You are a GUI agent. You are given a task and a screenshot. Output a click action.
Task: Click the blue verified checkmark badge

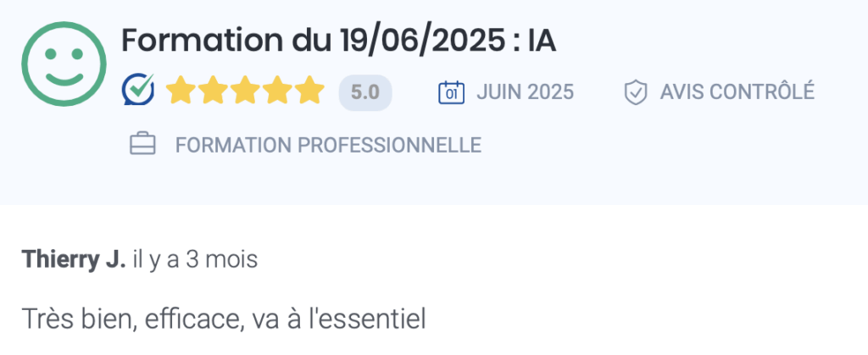[x=138, y=89]
